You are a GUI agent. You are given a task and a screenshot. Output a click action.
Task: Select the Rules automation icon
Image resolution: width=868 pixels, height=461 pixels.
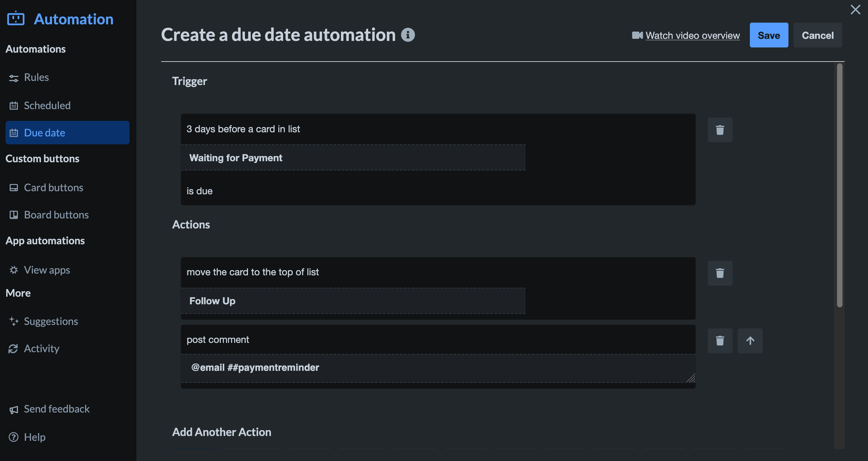tap(14, 77)
